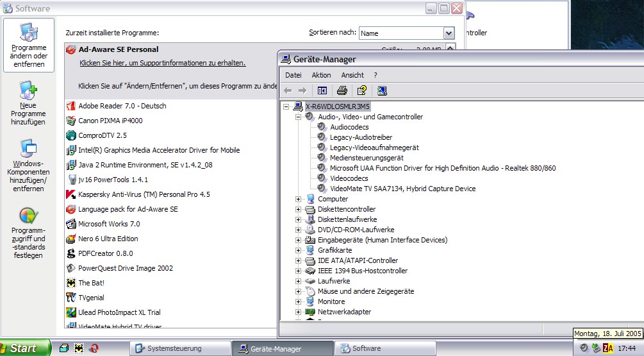Expand the DVD/CD-ROM-Laufwerke node

[298, 230]
